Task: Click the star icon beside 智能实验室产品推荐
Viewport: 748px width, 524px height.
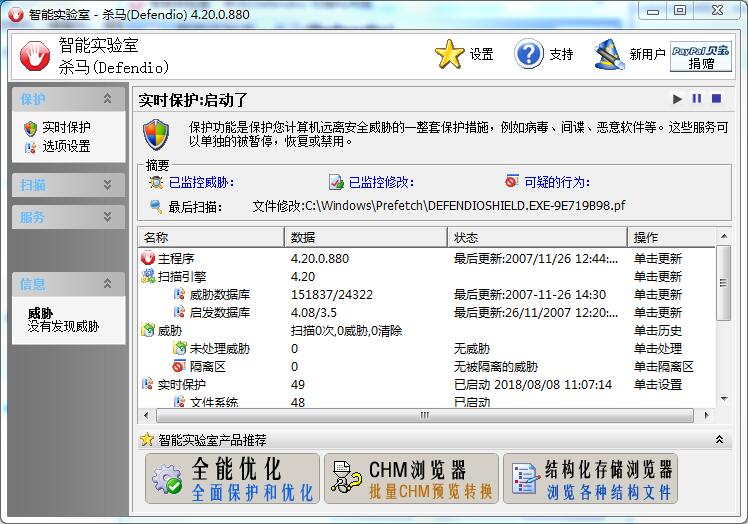Action: [147, 440]
